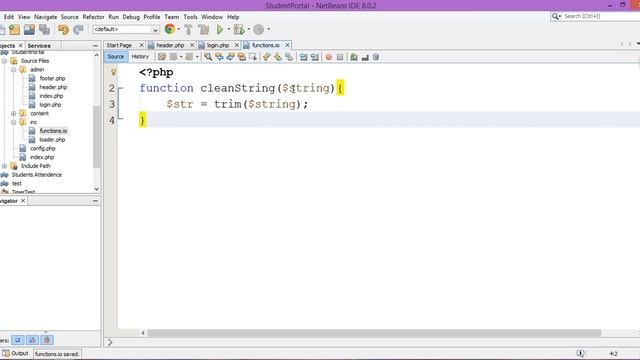Close the functions.io tab
The height and width of the screenshot is (360, 640).
click(x=287, y=45)
